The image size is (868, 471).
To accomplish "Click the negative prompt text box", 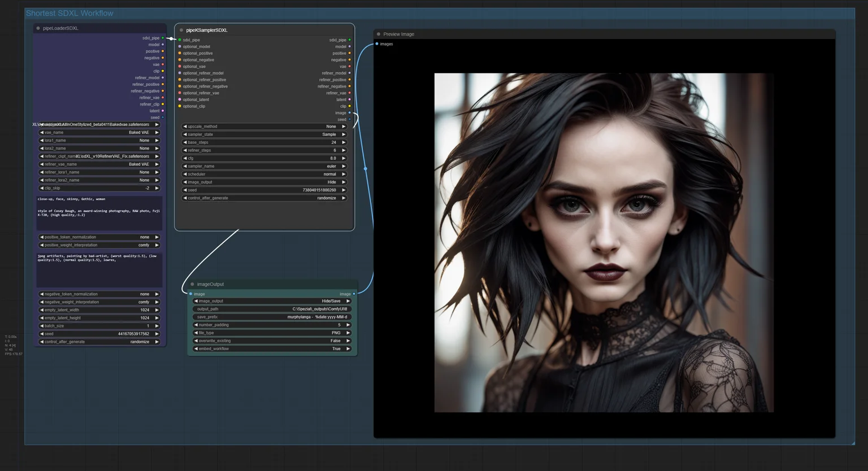I will [99, 270].
